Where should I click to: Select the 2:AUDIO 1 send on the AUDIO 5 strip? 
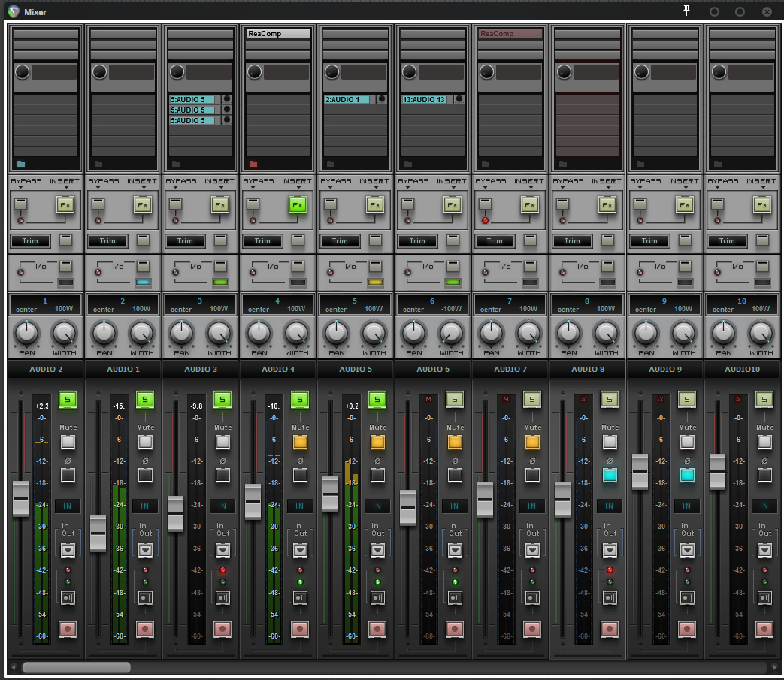(349, 99)
